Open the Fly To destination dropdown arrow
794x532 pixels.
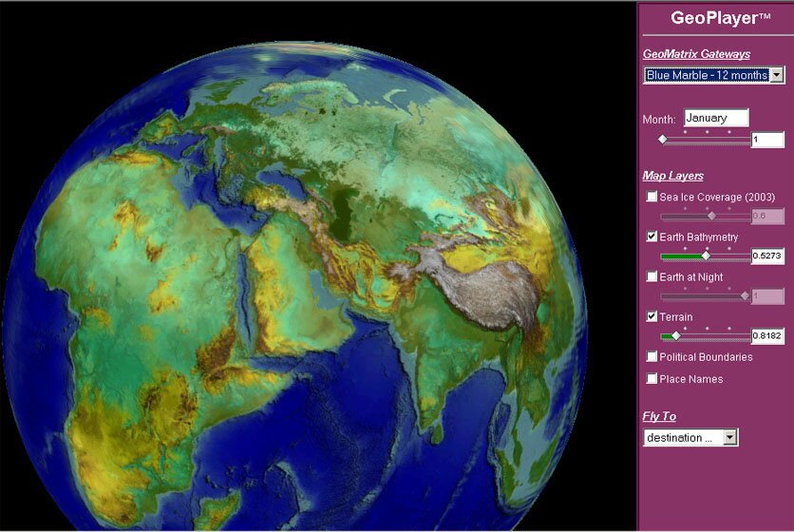click(729, 437)
